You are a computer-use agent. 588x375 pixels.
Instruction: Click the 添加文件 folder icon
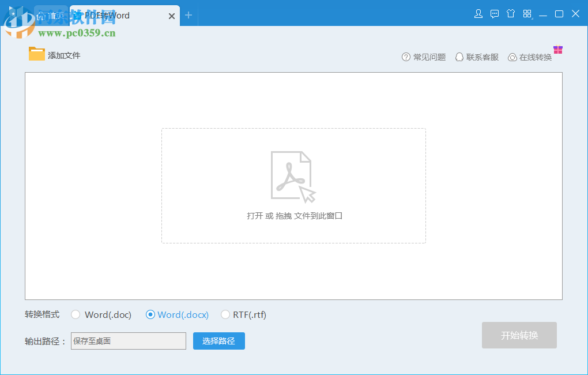pyautogui.click(x=36, y=54)
